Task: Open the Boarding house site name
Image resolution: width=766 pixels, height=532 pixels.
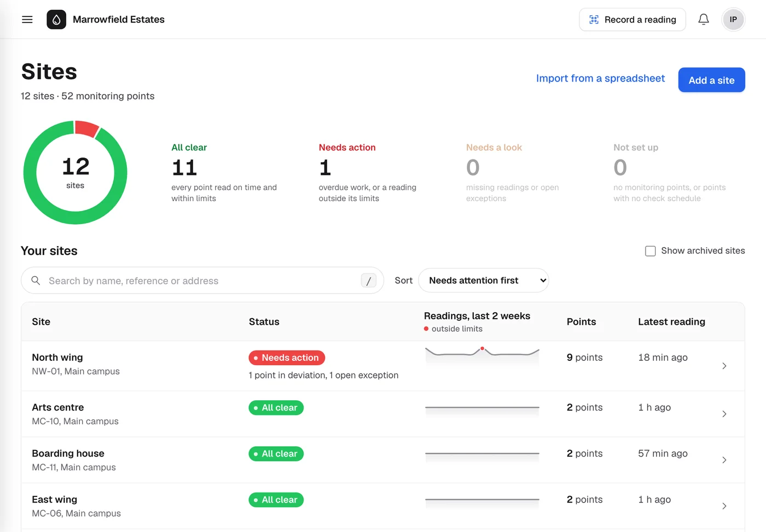Action: click(68, 453)
